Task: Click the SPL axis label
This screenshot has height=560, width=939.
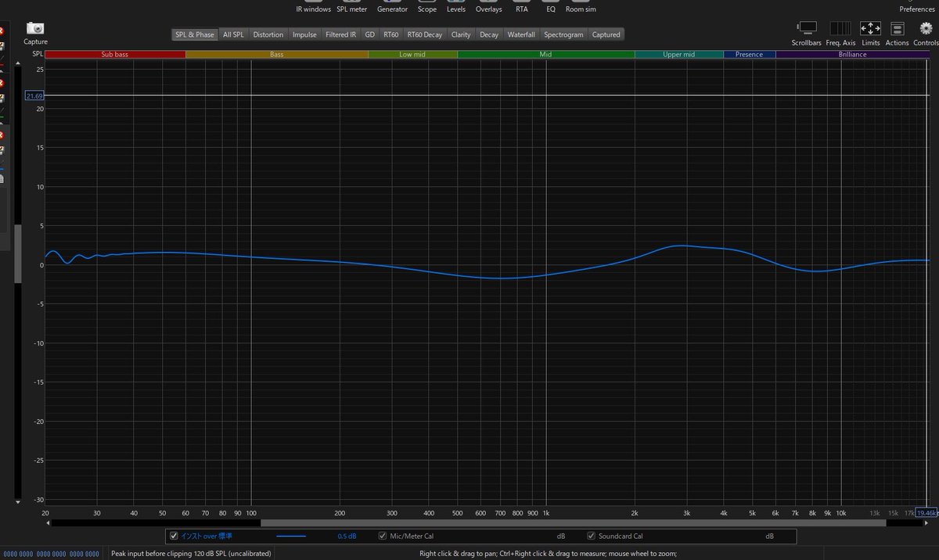Action: point(38,55)
